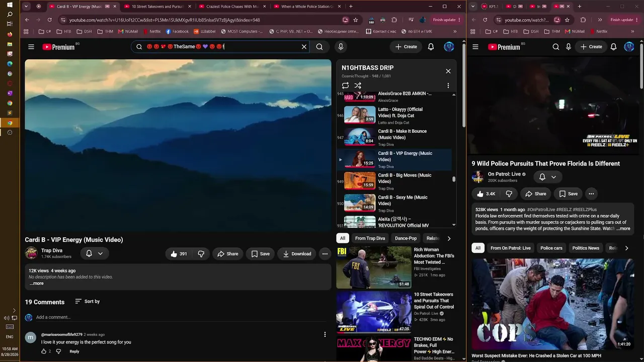Open more actions next to Save in right window
This screenshot has width=644, height=362.
(x=591, y=194)
